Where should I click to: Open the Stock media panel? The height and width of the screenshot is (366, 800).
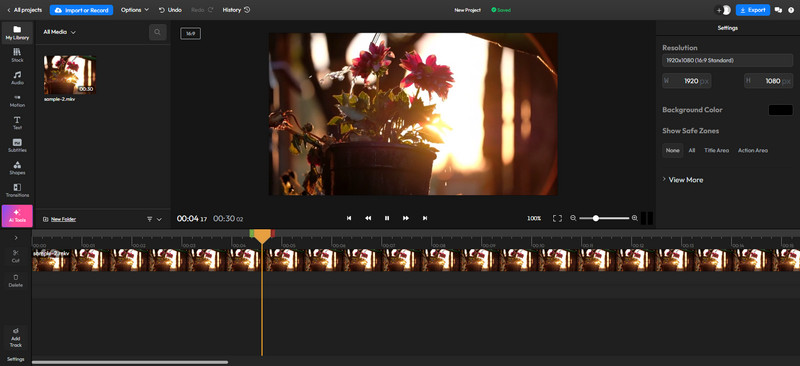pyautogui.click(x=17, y=55)
